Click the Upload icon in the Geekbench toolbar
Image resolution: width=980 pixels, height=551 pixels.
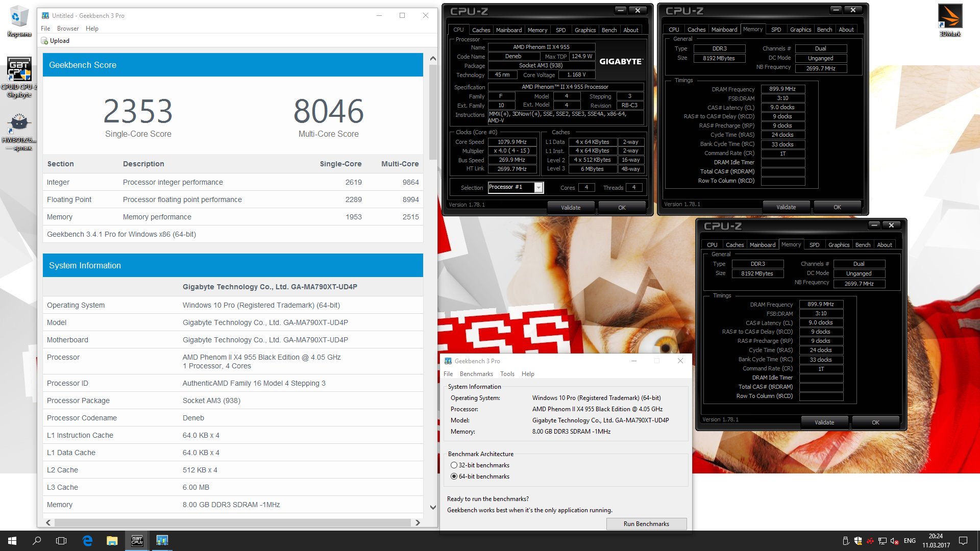[44, 41]
